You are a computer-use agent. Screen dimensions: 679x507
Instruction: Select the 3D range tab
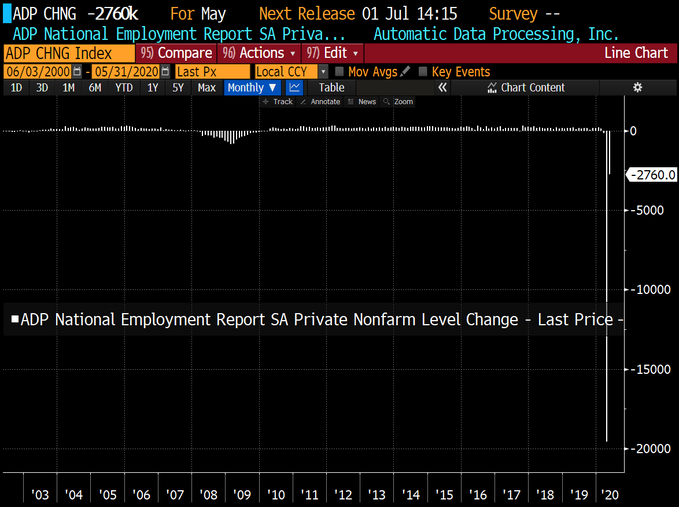42,88
